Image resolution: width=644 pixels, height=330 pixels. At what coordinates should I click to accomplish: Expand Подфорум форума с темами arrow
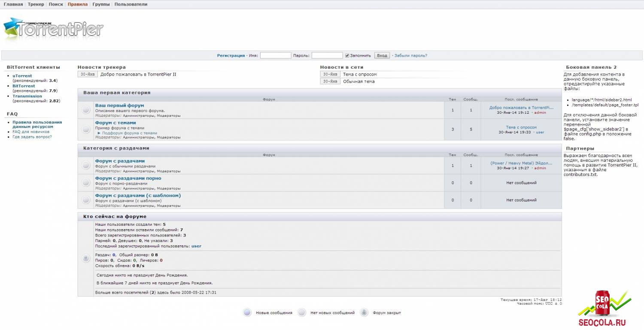[x=99, y=133]
